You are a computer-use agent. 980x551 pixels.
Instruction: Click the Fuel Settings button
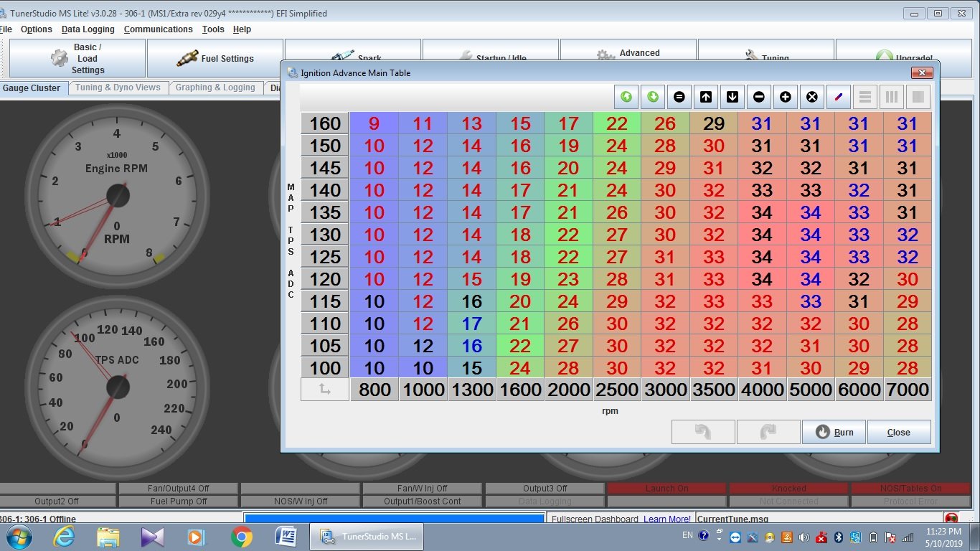pos(215,58)
